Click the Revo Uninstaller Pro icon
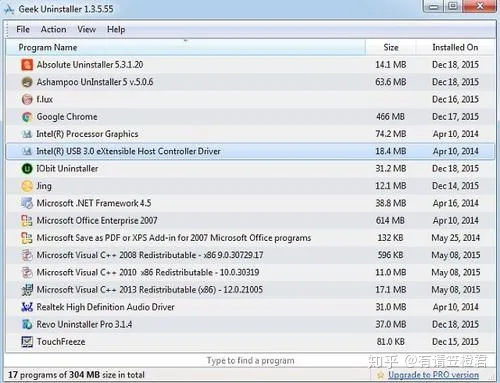 click(27, 325)
